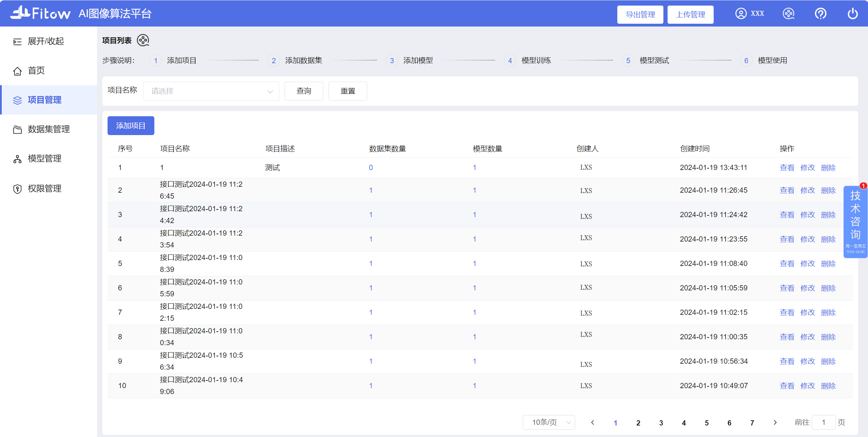
Task: Open 模型管理 in the sidebar
Action: pos(49,158)
